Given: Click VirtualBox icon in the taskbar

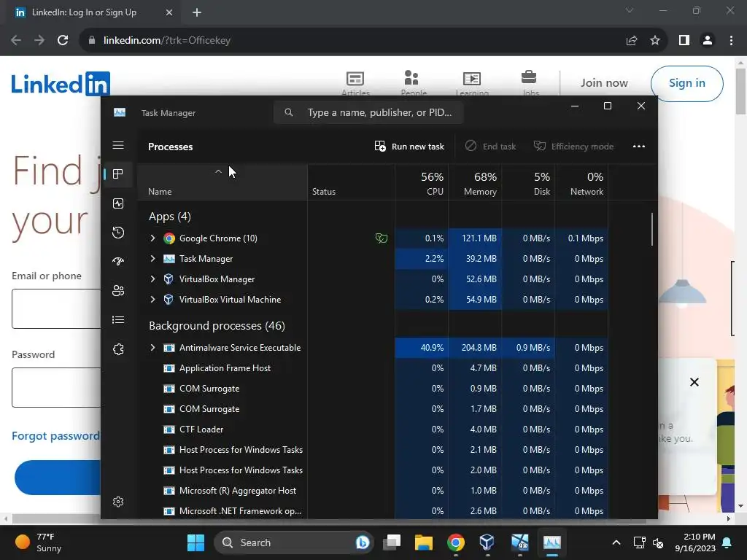Looking at the screenshot, I should click(x=487, y=542).
